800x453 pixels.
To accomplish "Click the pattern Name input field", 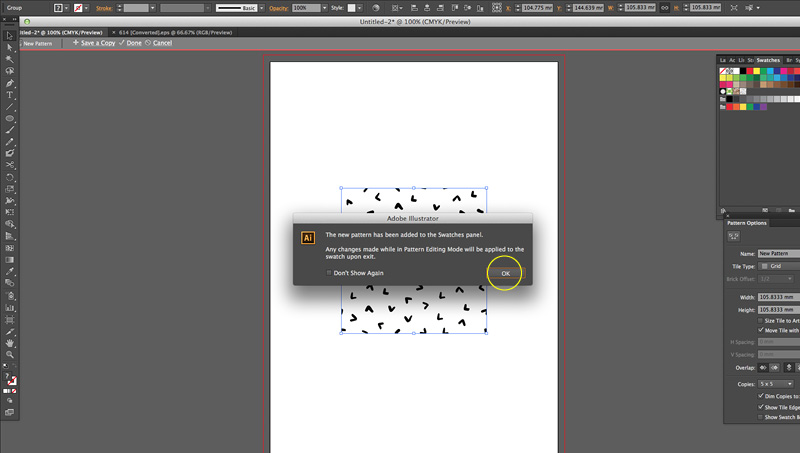I will 779,254.
